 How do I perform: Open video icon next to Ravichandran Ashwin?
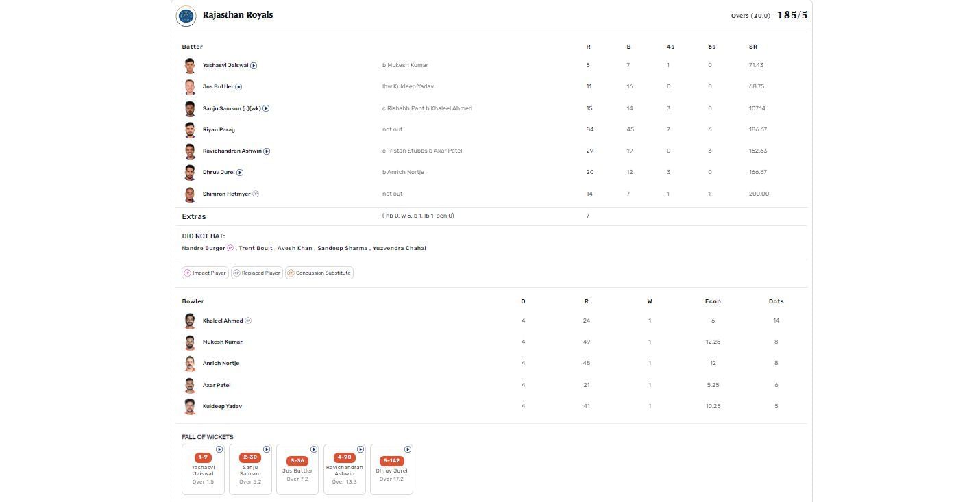tap(267, 151)
